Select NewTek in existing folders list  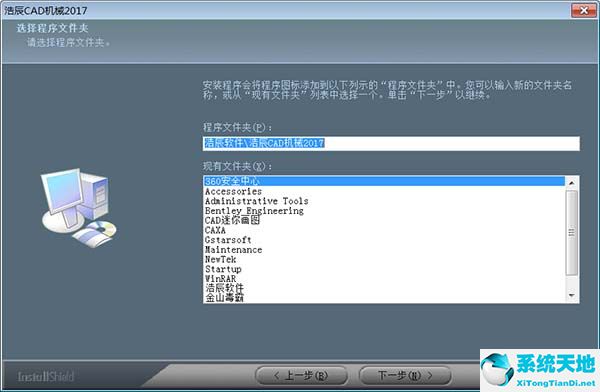pos(384,259)
